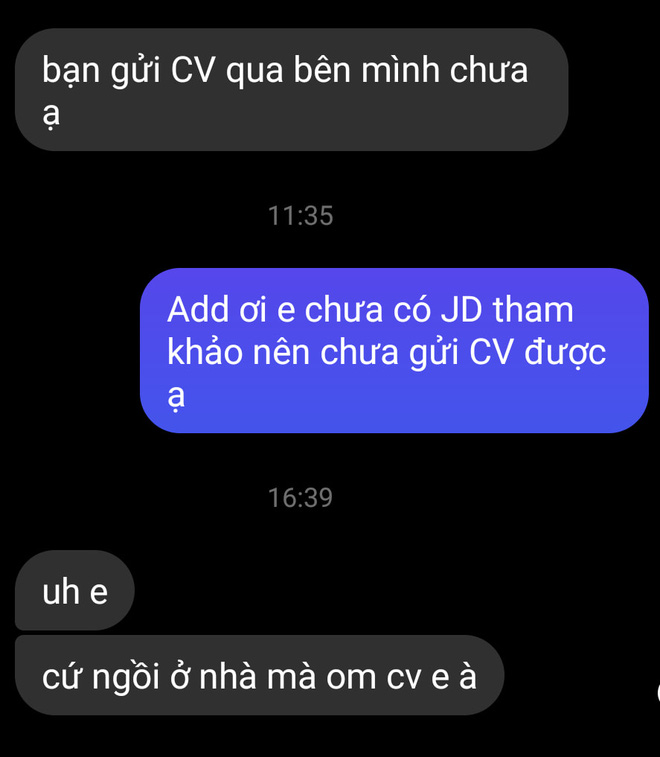Click the word "mình" in the top message

click(x=400, y=70)
